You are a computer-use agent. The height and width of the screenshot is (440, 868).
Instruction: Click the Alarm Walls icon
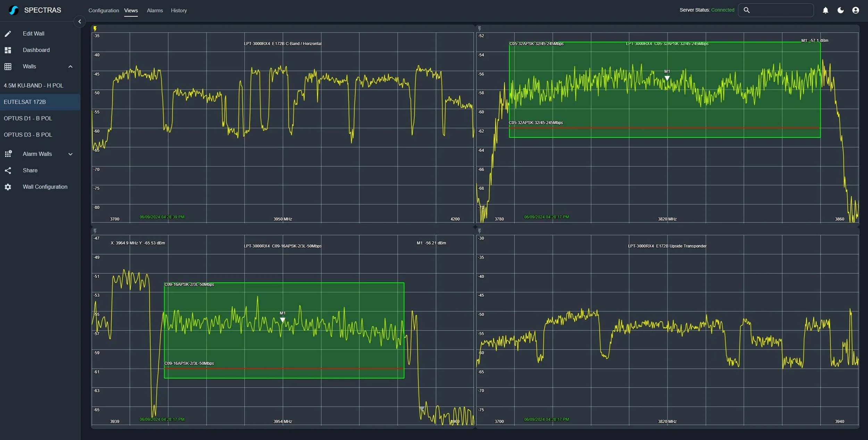[x=8, y=154]
